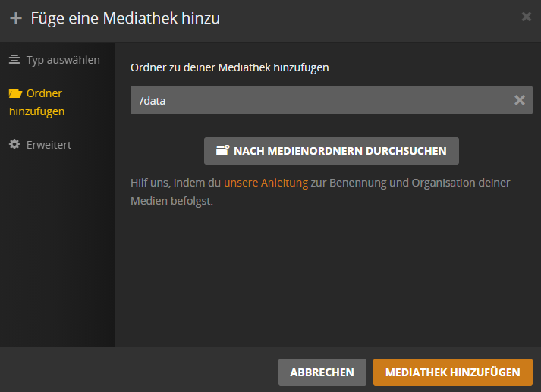The width and height of the screenshot is (541, 392).
Task: Click the help text about Benennung und Organisation
Action: tap(320, 192)
